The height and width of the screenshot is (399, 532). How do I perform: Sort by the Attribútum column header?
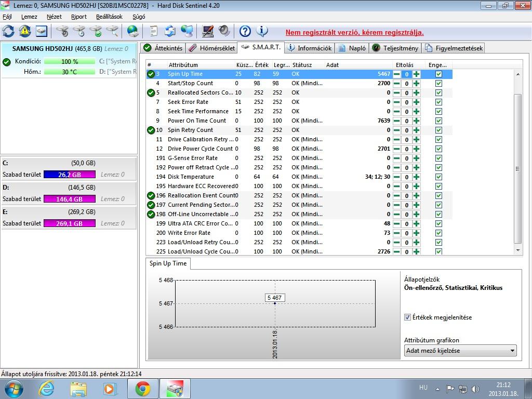coord(201,65)
